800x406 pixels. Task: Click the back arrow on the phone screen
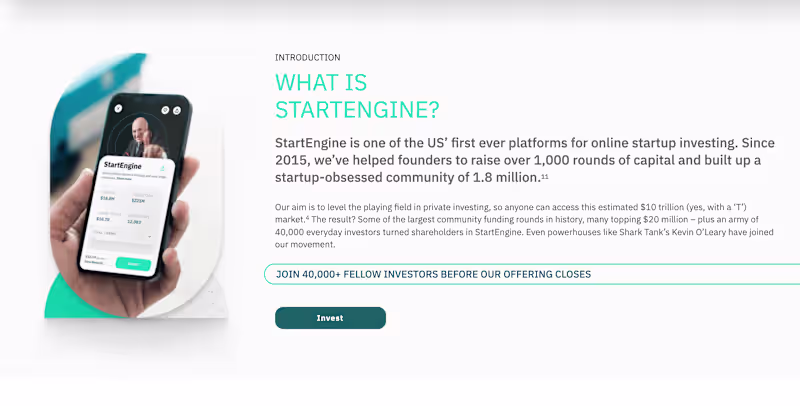(x=118, y=108)
